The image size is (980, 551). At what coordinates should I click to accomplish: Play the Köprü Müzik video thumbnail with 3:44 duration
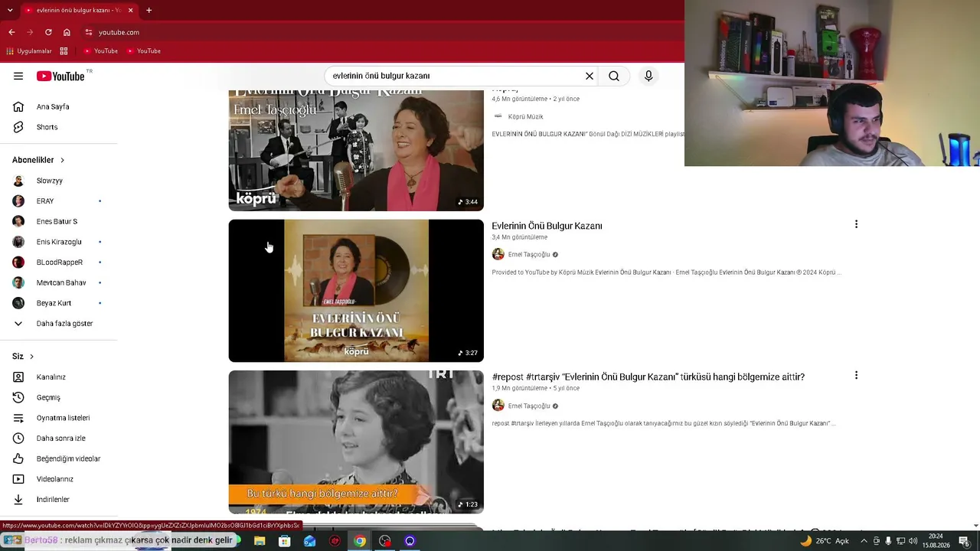[x=356, y=150]
